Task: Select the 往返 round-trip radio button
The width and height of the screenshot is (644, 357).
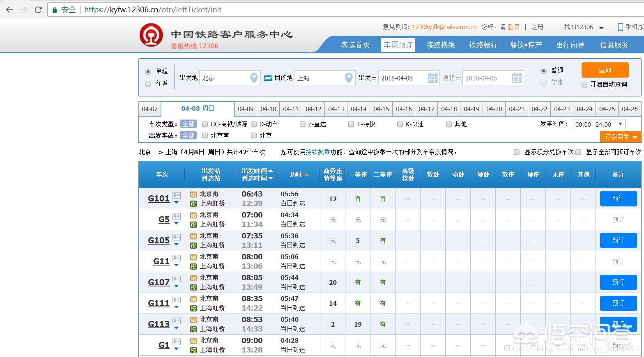Action: pos(148,84)
